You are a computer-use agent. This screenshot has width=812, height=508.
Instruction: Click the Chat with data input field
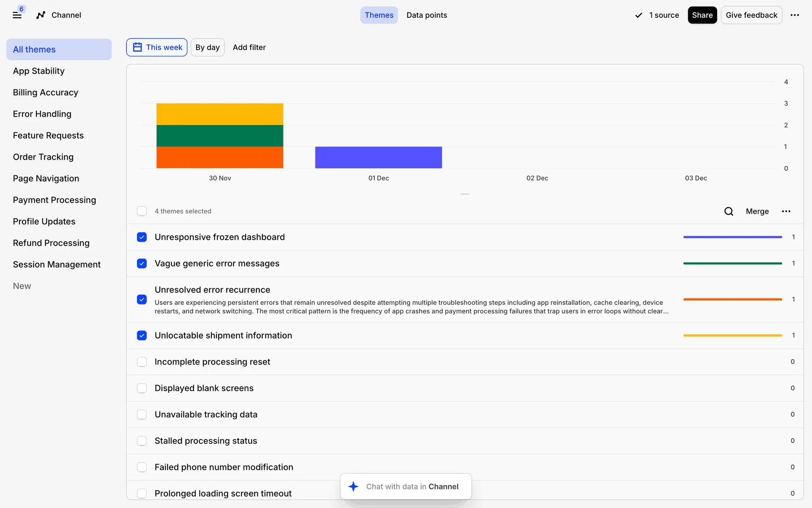click(x=412, y=486)
